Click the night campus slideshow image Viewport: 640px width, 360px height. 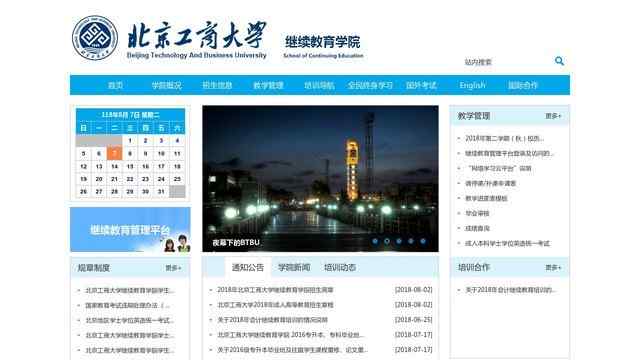coord(320,178)
